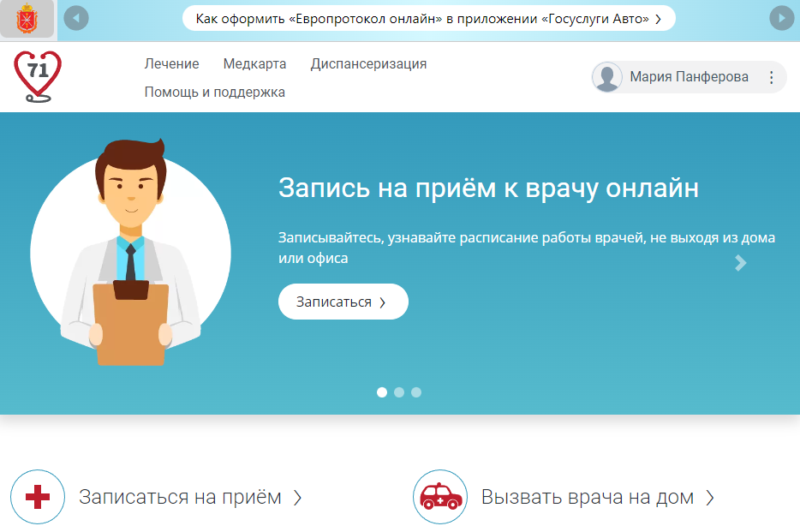Click the ambulance car icon
Image resolution: width=800 pixels, height=532 pixels.
click(x=439, y=497)
